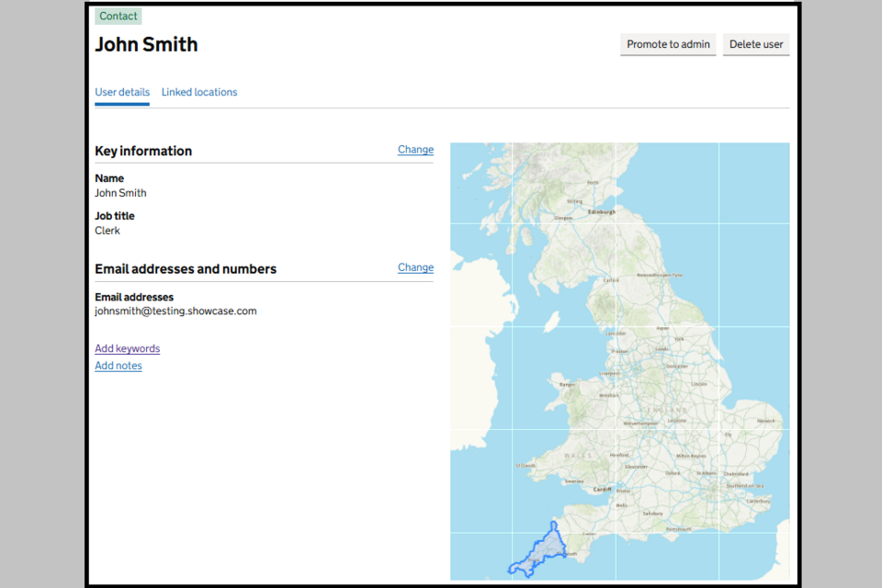Image resolution: width=882 pixels, height=588 pixels.
Task: Click the John Smith page heading
Action: [146, 44]
